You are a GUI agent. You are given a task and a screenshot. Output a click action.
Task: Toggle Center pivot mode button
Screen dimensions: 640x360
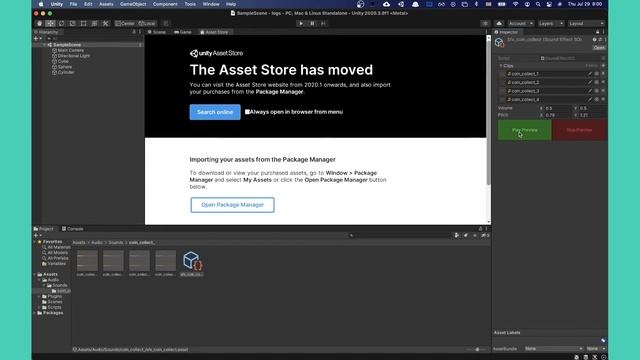click(x=125, y=24)
